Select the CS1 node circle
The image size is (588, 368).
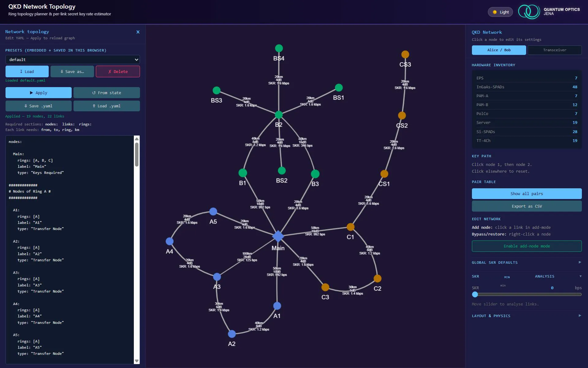384,174
